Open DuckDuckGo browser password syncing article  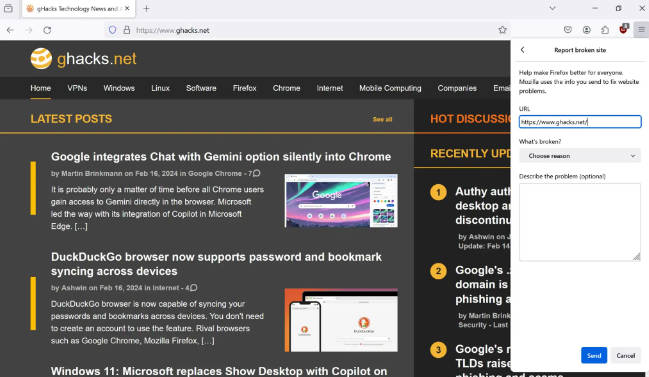[216, 264]
